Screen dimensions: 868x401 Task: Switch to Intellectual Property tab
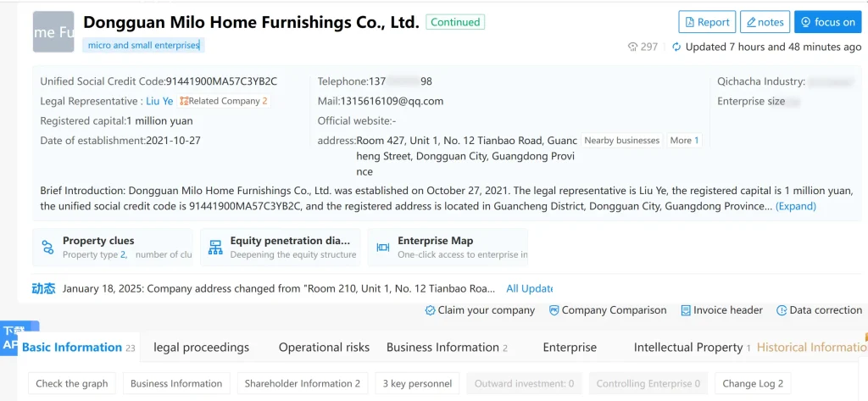click(x=692, y=348)
